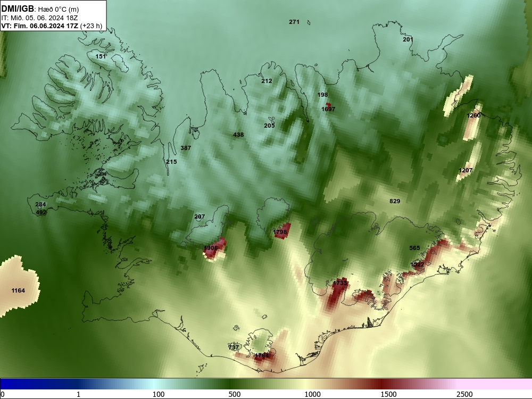Click the 438 value label

[238, 135]
